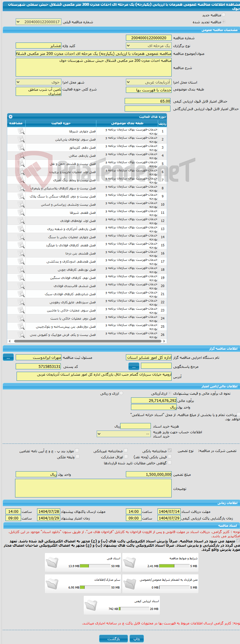Choose the ارزی/ریالی estimate option
The width and height of the screenshot is (240, 644).
coord(170,393)
